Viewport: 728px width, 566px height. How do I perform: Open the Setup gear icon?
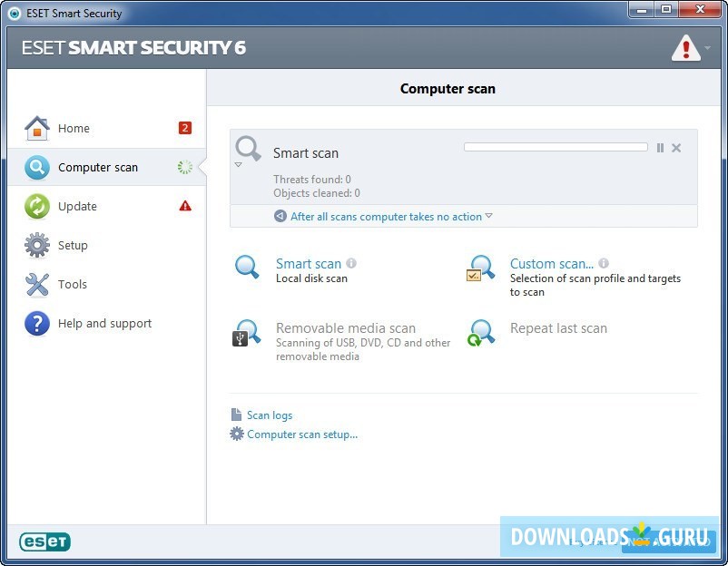pos(37,245)
